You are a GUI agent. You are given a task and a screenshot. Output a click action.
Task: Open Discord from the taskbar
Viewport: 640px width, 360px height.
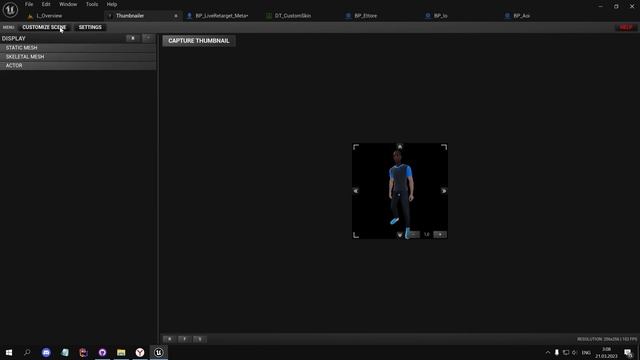point(46,352)
